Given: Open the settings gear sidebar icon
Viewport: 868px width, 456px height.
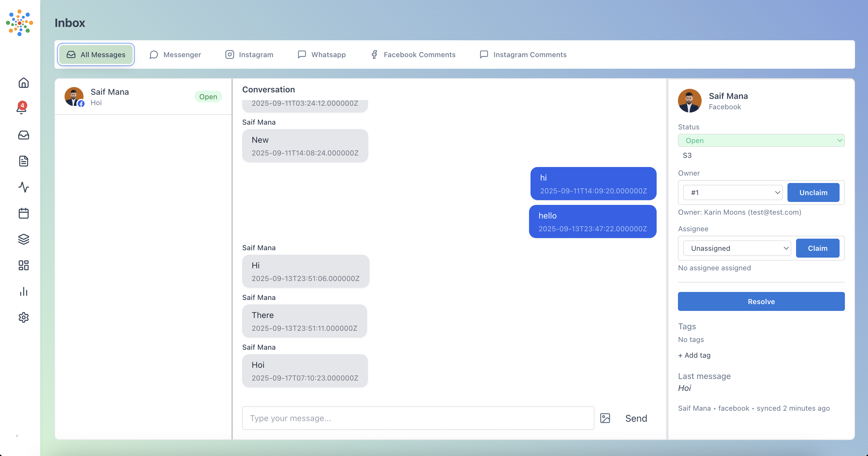Looking at the screenshot, I should (x=24, y=317).
